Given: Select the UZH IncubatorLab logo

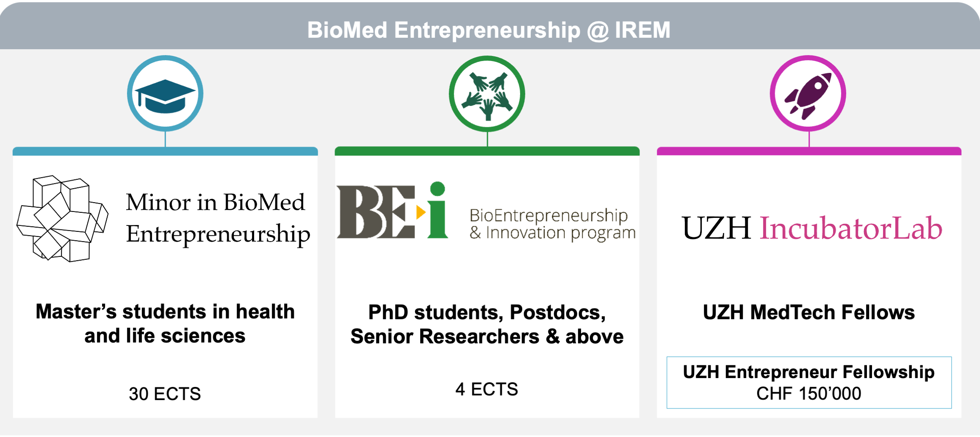Looking at the screenshot, I should (812, 228).
